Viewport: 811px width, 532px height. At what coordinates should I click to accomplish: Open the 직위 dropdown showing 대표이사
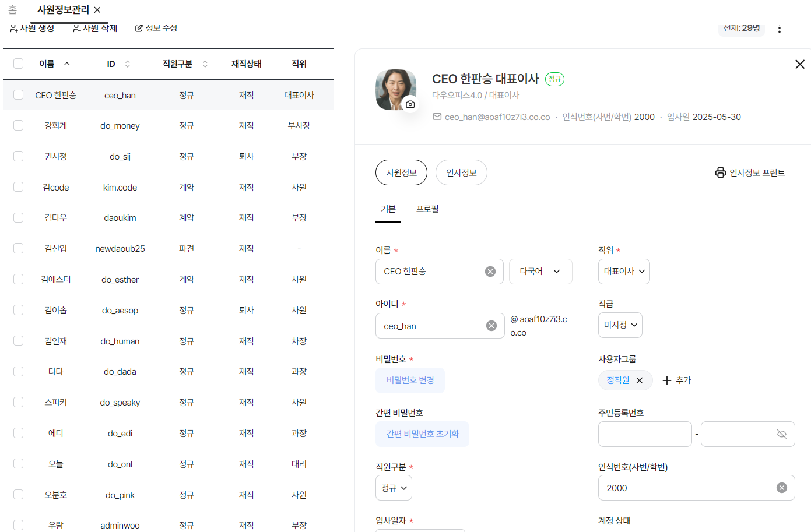[624, 272]
